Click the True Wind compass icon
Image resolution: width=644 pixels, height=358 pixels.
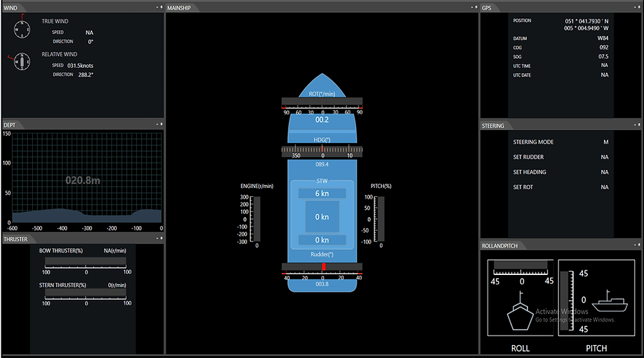click(x=22, y=29)
